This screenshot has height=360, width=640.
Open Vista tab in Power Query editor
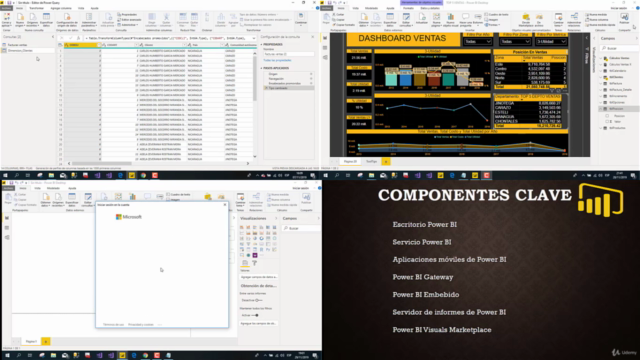[x=81, y=8]
